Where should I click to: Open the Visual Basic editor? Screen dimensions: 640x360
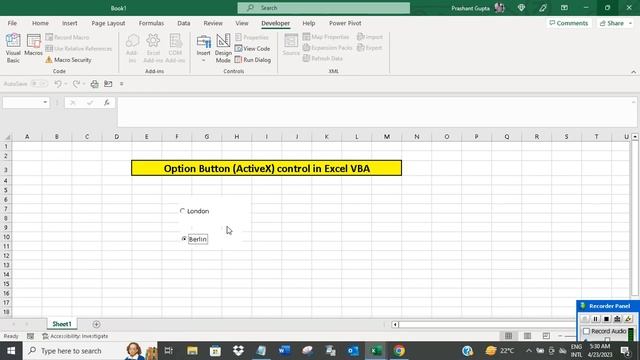point(13,48)
